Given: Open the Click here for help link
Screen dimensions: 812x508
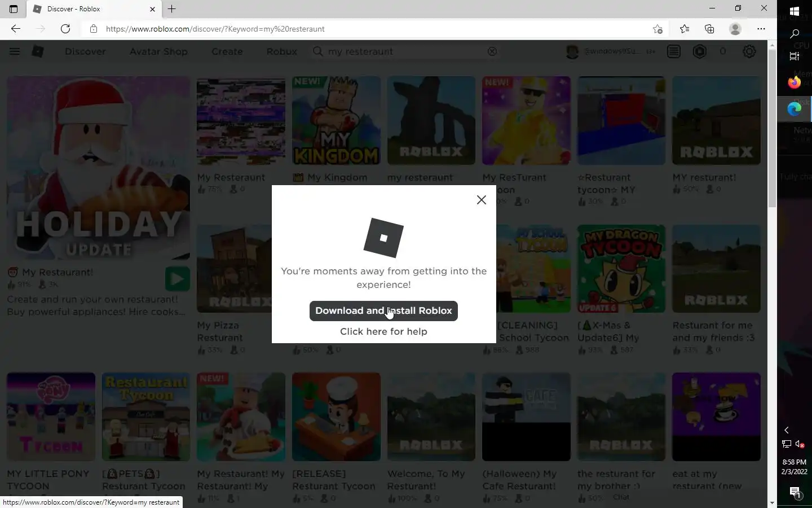Looking at the screenshot, I should tap(383, 332).
